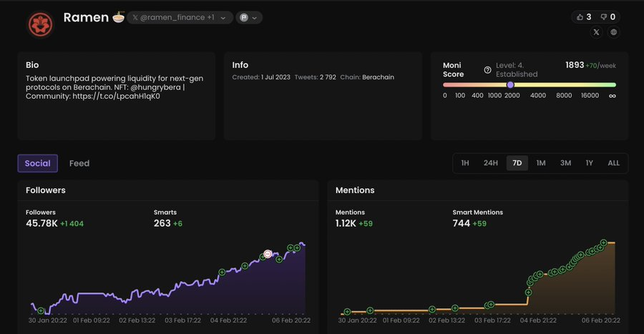The width and height of the screenshot is (644, 334).
Task: Click the thumbs up vote icon
Action: [x=579, y=17]
